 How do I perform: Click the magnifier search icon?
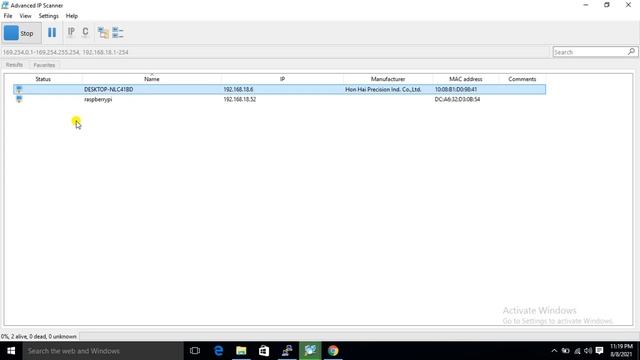[631, 51]
